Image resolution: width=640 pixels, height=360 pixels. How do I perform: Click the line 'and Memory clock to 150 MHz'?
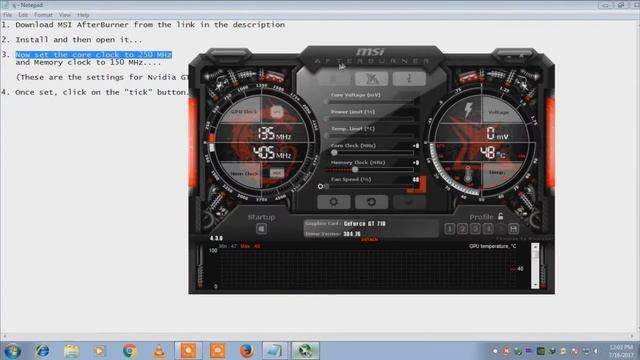pos(88,62)
